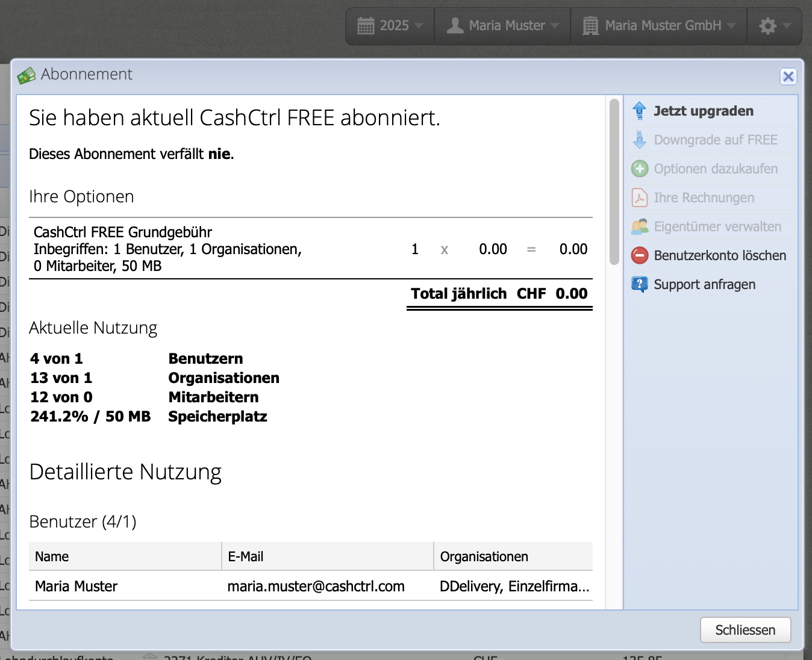Image resolution: width=812 pixels, height=660 pixels.
Task: Open the settings gear icon
Action: [769, 26]
